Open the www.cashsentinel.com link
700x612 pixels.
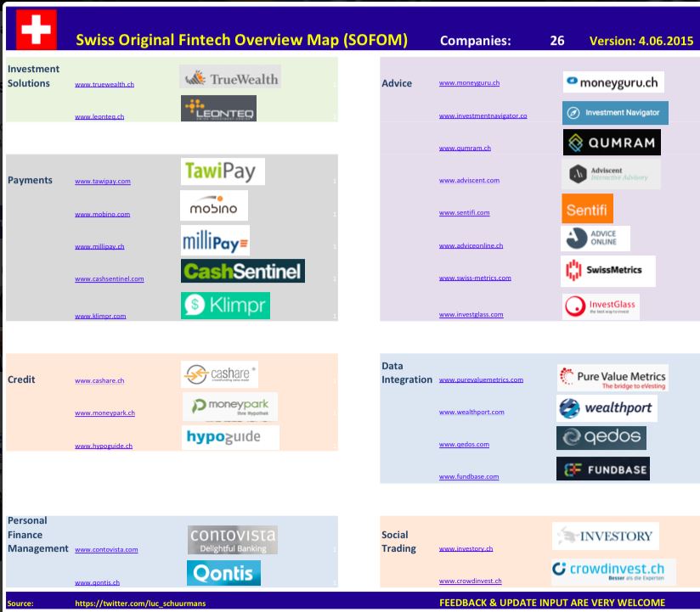[x=110, y=278]
